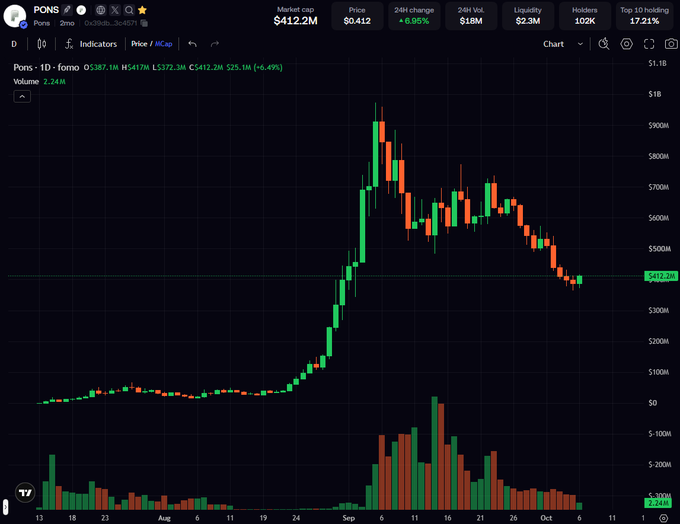Click the Market cap $412.2M value
680x524 pixels.
pyautogui.click(x=295, y=20)
